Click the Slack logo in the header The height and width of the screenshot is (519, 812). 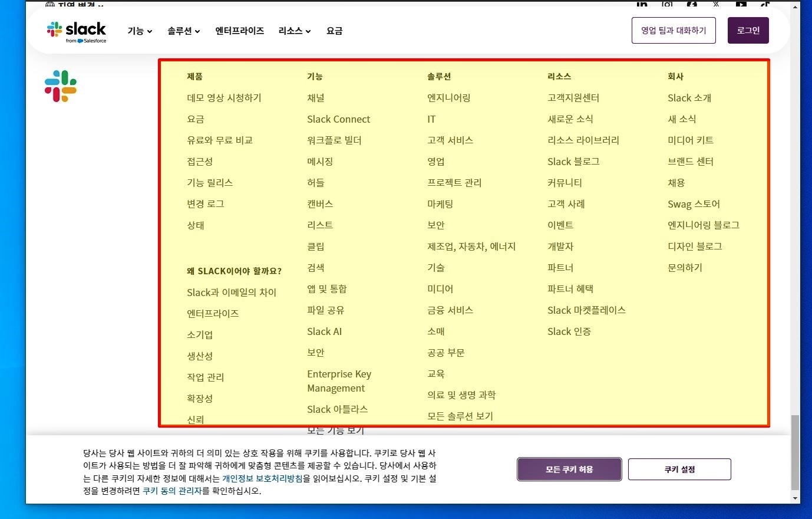pos(77,31)
